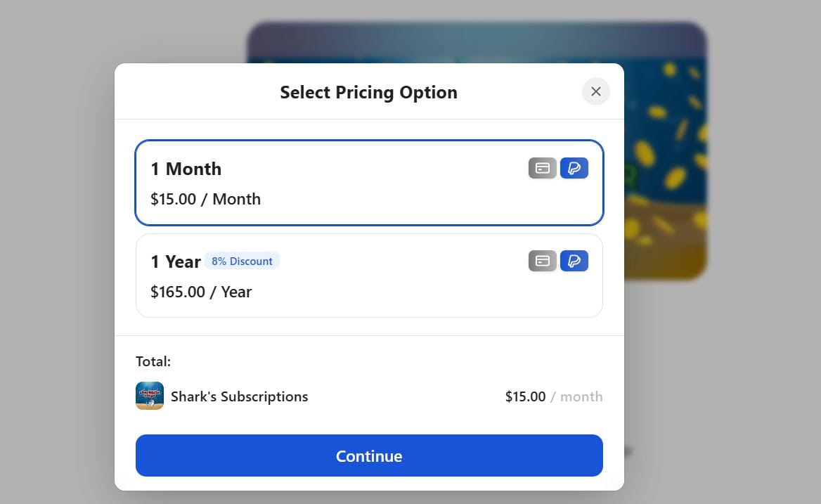Click the 8% Discount badge

tap(242, 261)
